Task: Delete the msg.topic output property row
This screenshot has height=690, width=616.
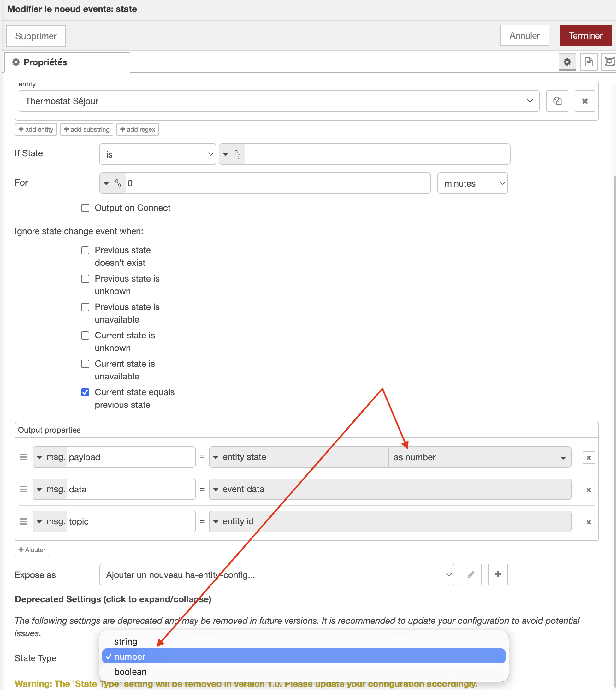Action: [588, 522]
